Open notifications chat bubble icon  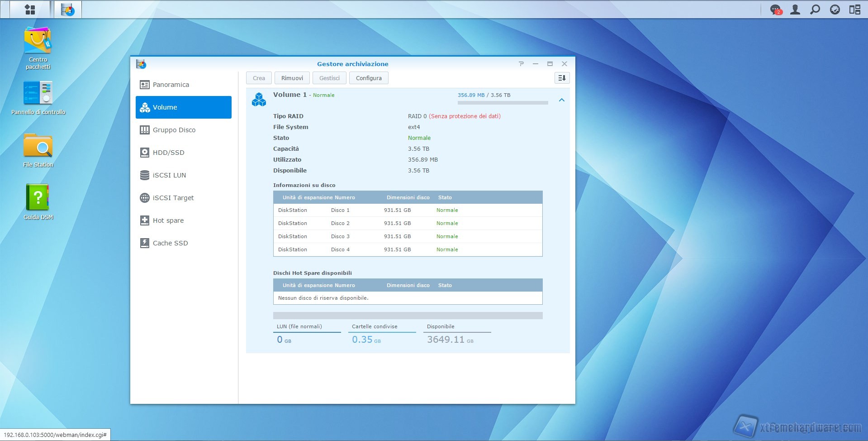point(776,10)
